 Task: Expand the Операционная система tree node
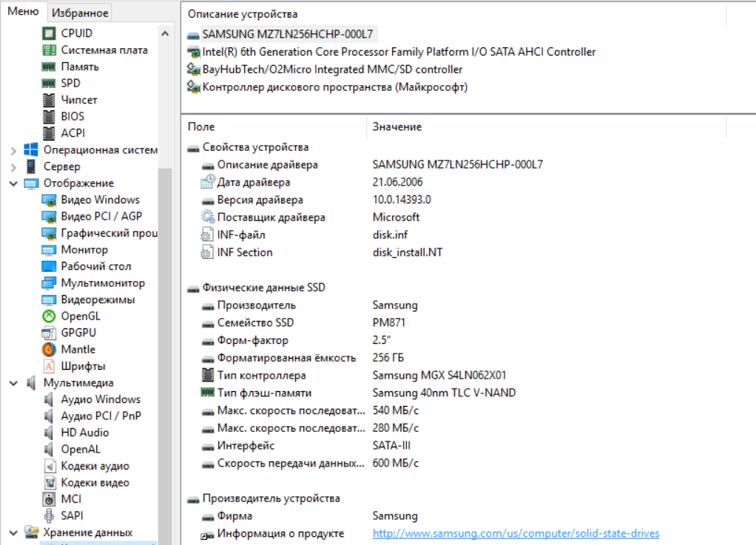pos(13,151)
